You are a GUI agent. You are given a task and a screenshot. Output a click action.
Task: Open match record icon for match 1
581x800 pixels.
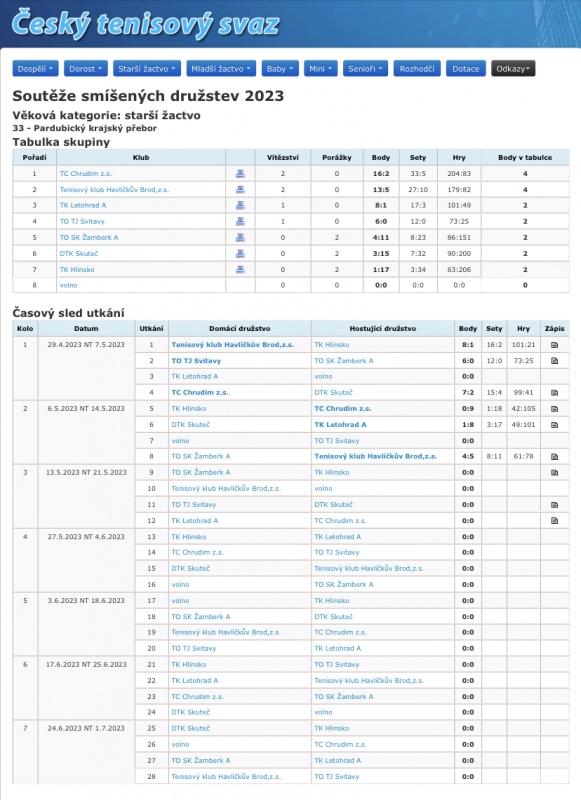coord(554,345)
